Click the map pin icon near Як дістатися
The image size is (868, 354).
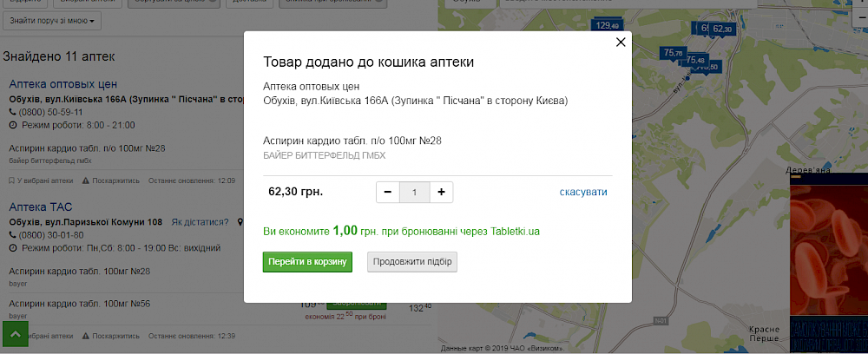[240, 222]
